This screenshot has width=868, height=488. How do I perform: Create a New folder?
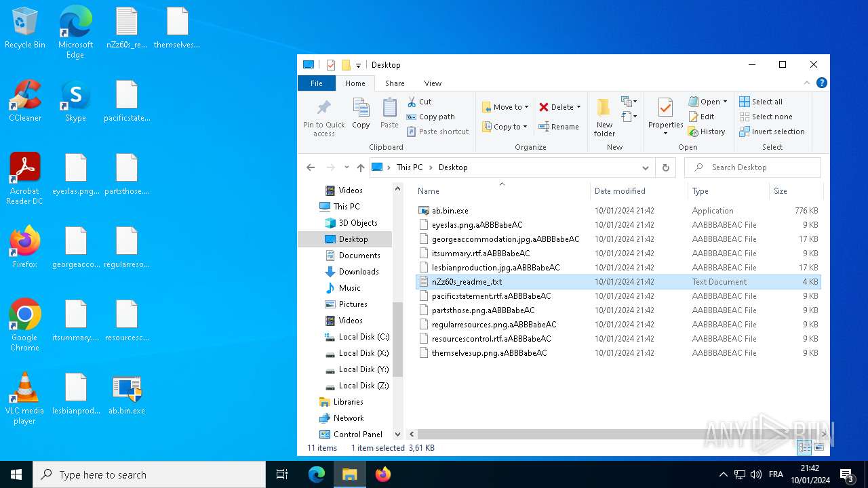pyautogui.click(x=604, y=117)
